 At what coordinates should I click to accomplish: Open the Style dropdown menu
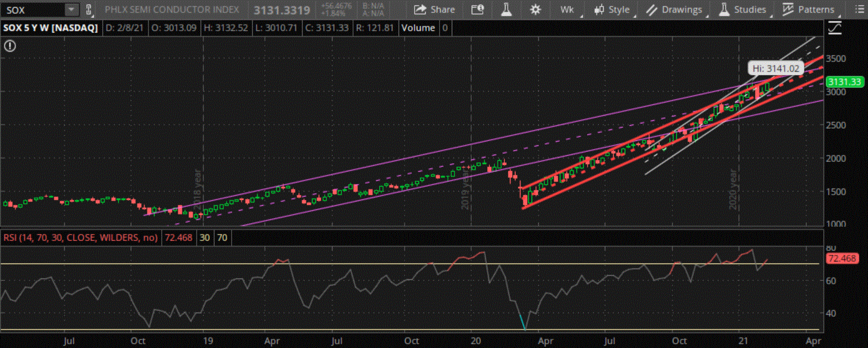pyautogui.click(x=612, y=9)
